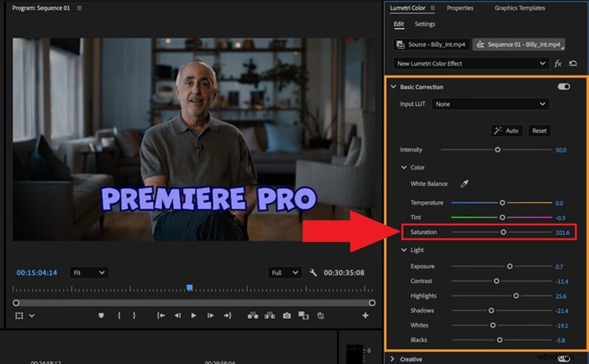Open New Lumetri Color Effect dropdown
The height and width of the screenshot is (364, 589).
[471, 63]
